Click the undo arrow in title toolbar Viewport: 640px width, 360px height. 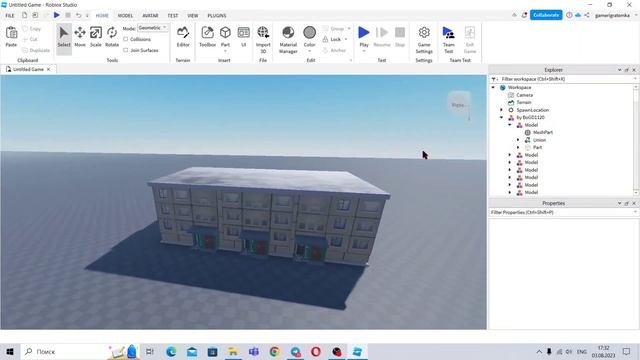[x=78, y=15]
